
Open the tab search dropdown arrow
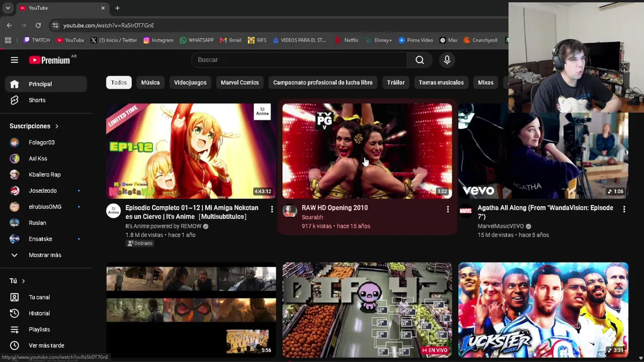[x=8, y=8]
